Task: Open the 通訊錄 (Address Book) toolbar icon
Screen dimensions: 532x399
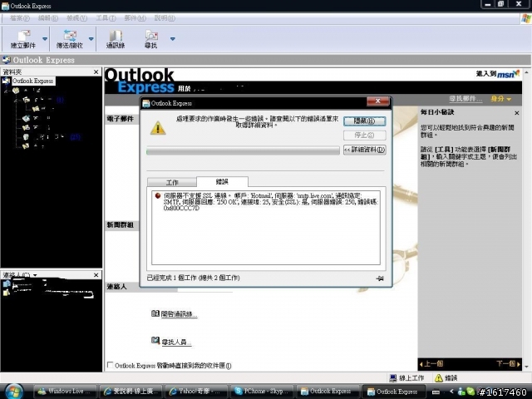Action: tap(116, 39)
